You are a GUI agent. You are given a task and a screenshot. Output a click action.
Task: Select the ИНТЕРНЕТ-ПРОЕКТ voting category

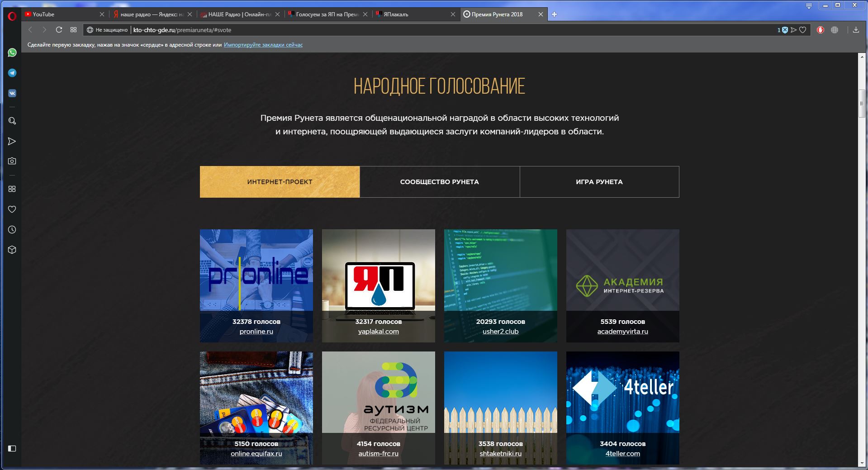tap(280, 182)
